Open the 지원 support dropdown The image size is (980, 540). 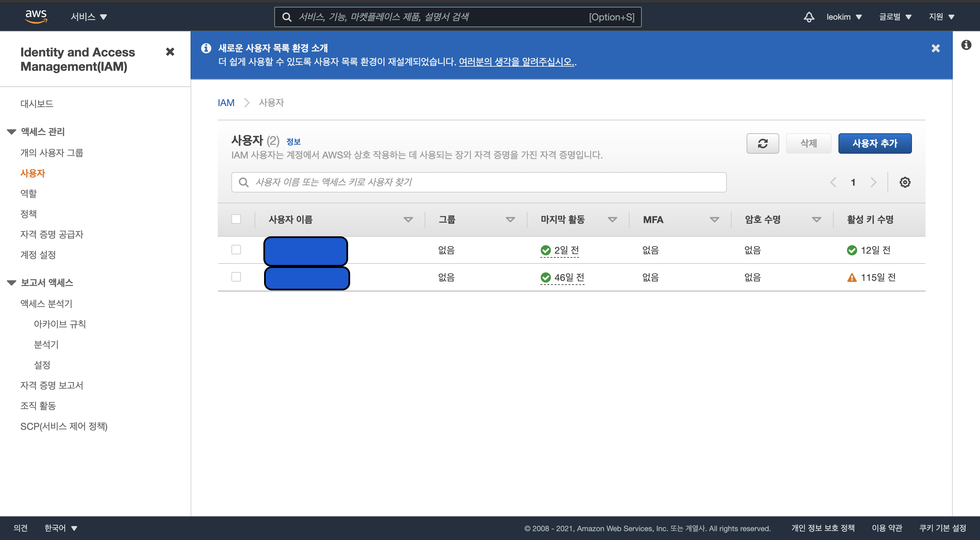(941, 17)
